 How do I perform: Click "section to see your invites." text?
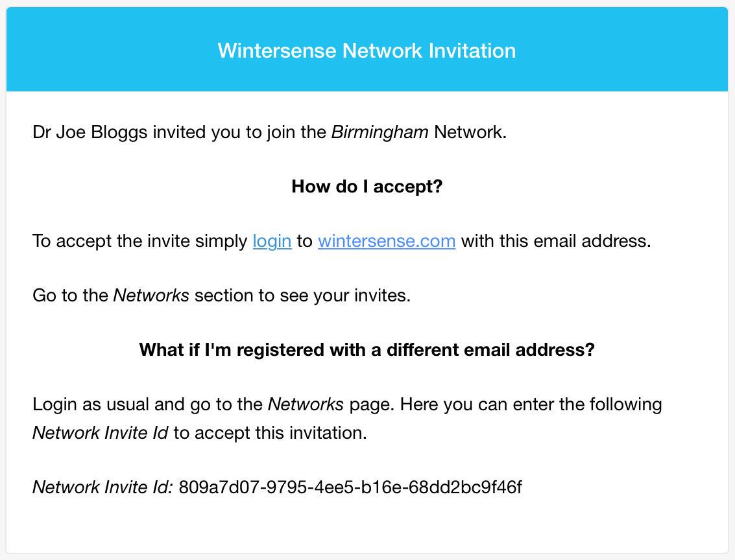coord(302,296)
